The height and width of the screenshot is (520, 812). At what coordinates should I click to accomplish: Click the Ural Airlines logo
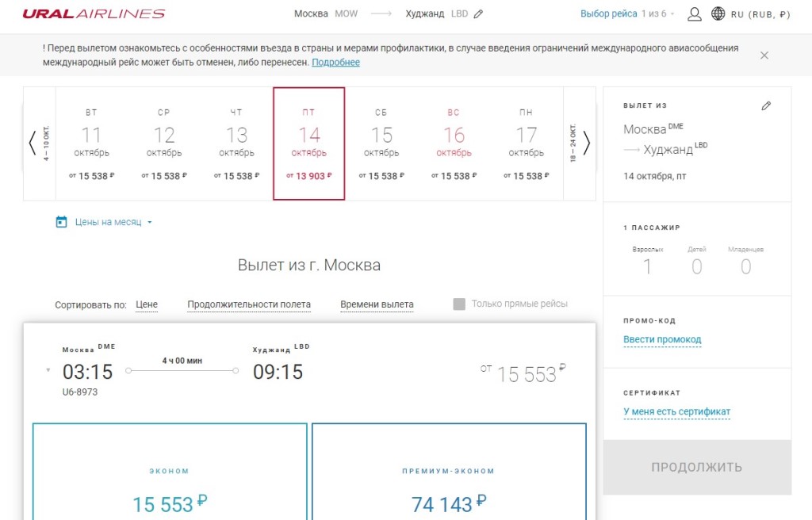click(x=94, y=13)
